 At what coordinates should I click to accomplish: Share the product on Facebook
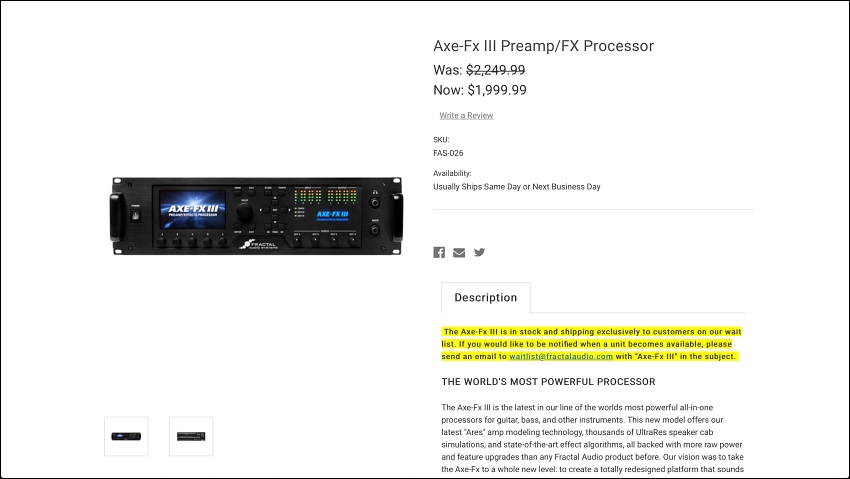point(439,253)
